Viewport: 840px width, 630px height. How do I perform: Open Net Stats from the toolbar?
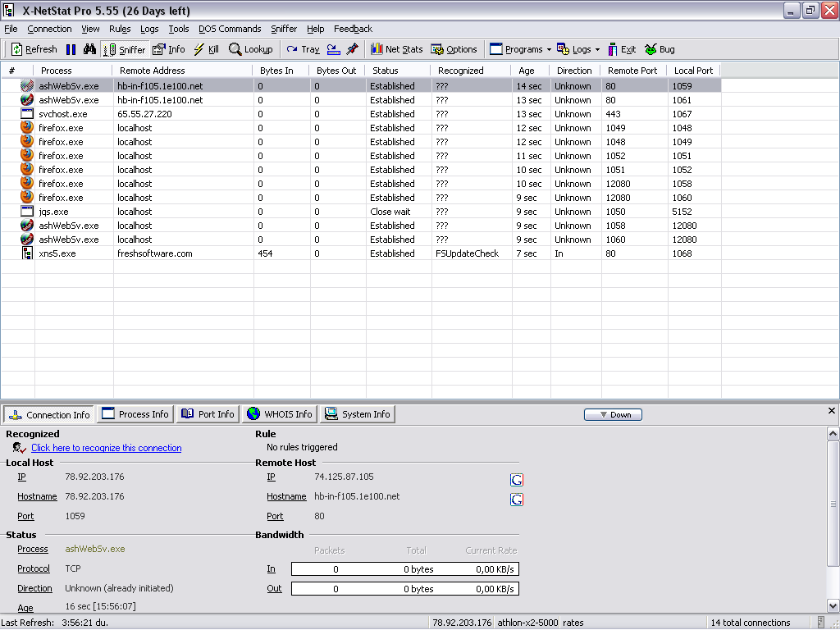tap(396, 49)
